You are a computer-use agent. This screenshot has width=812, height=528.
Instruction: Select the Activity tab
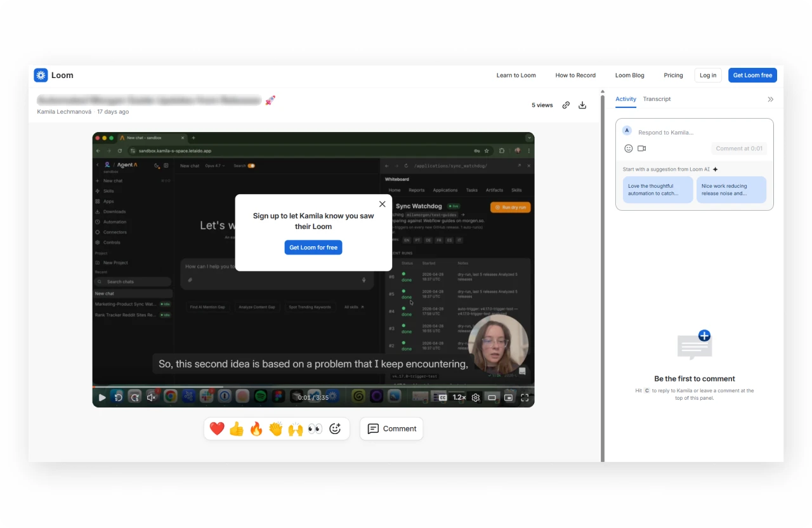625,99
